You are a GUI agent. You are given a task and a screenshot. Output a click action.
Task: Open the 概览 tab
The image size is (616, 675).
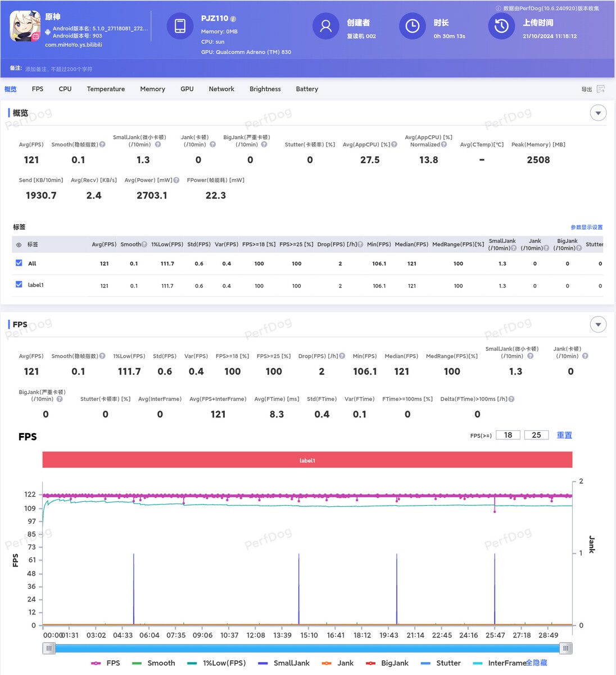[x=11, y=89]
